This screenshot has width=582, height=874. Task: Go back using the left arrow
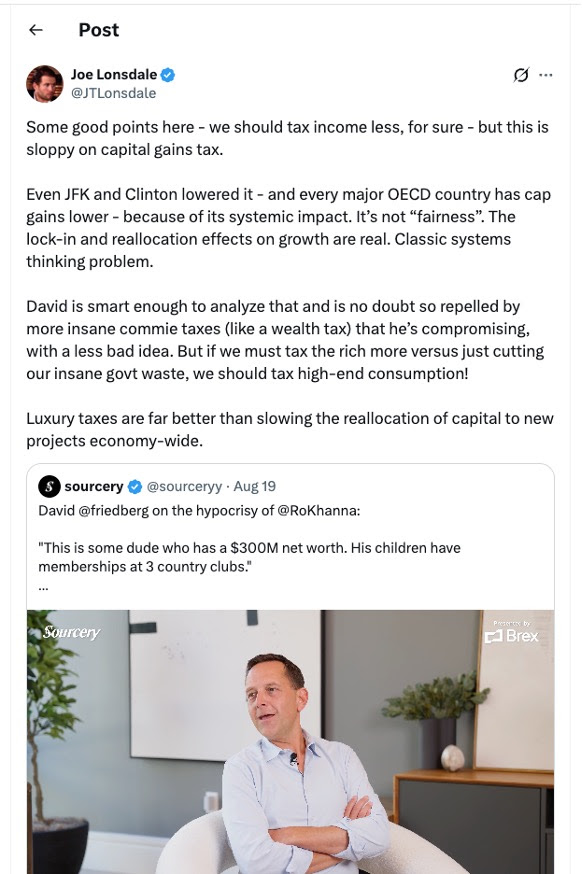(x=36, y=30)
